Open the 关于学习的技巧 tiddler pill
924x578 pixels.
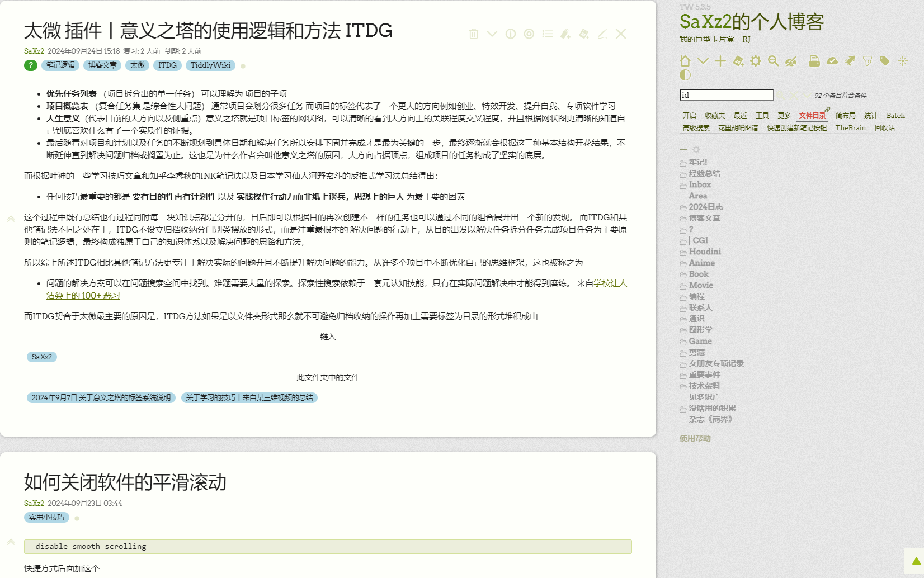point(249,397)
